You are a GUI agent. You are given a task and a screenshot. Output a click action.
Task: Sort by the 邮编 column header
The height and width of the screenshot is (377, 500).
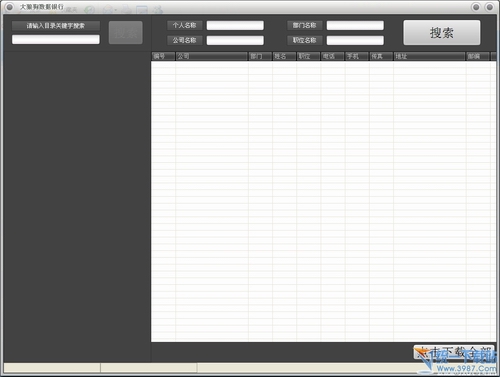click(478, 56)
